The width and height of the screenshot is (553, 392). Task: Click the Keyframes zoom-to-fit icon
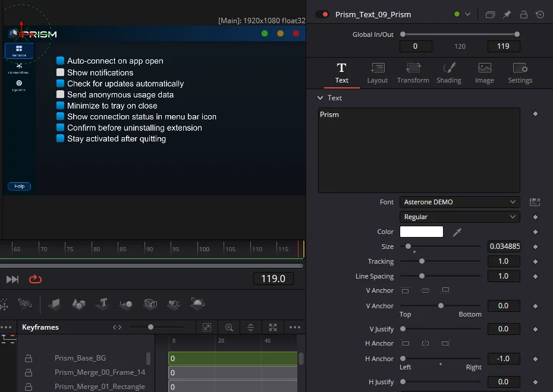click(x=272, y=327)
